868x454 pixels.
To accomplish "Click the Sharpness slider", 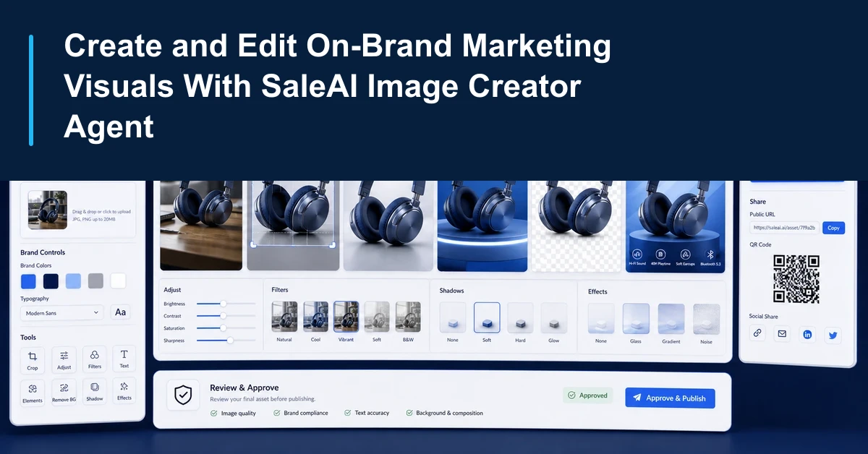I will point(226,340).
